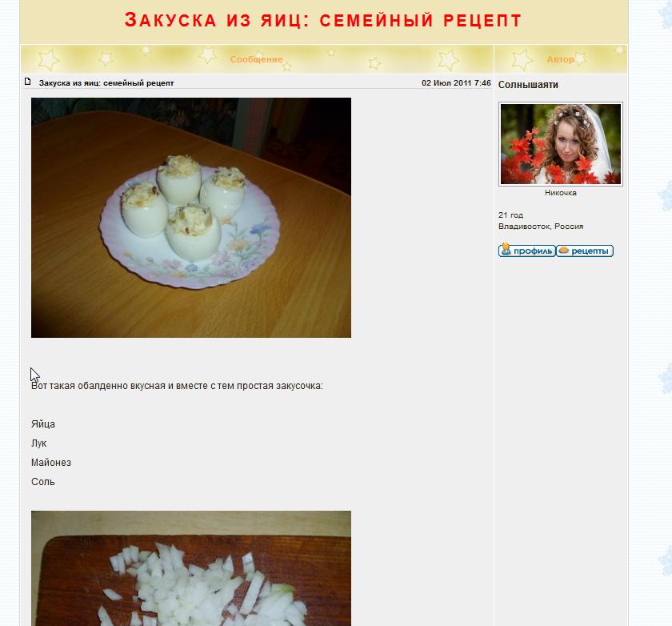Click the 21 год age text
The width and height of the screenshot is (672, 626).
coord(510,215)
